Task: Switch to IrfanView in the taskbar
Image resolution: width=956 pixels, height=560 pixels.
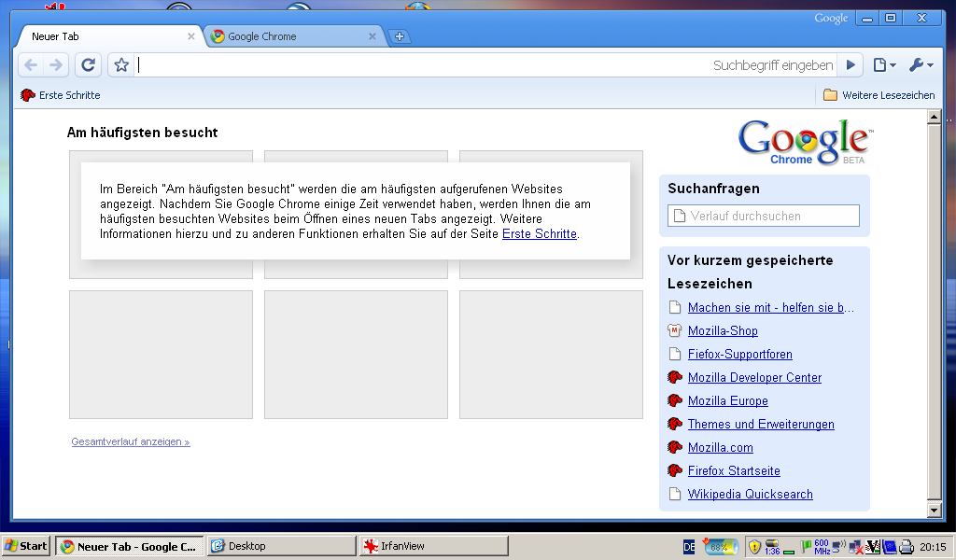Action: pos(433,546)
